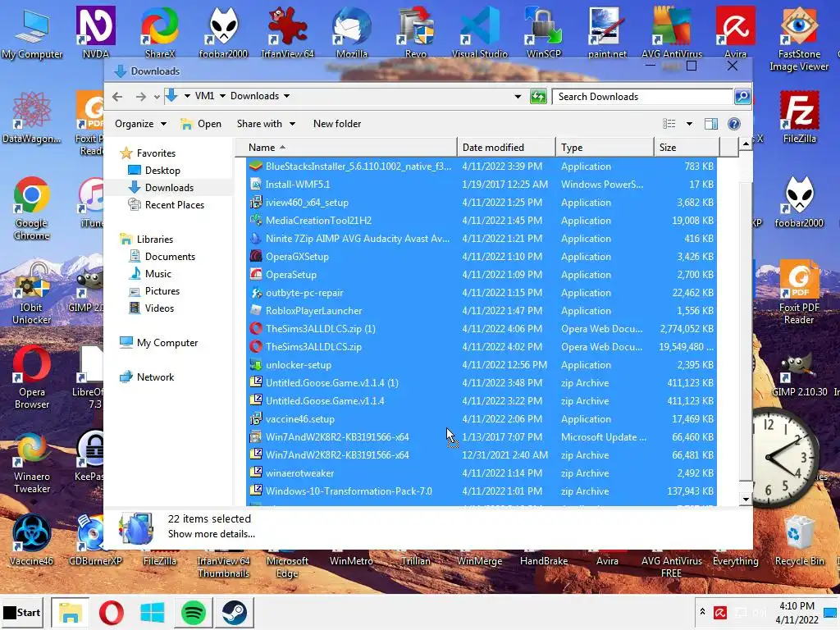Click the Start button
The height and width of the screenshot is (630, 840).
22,612
